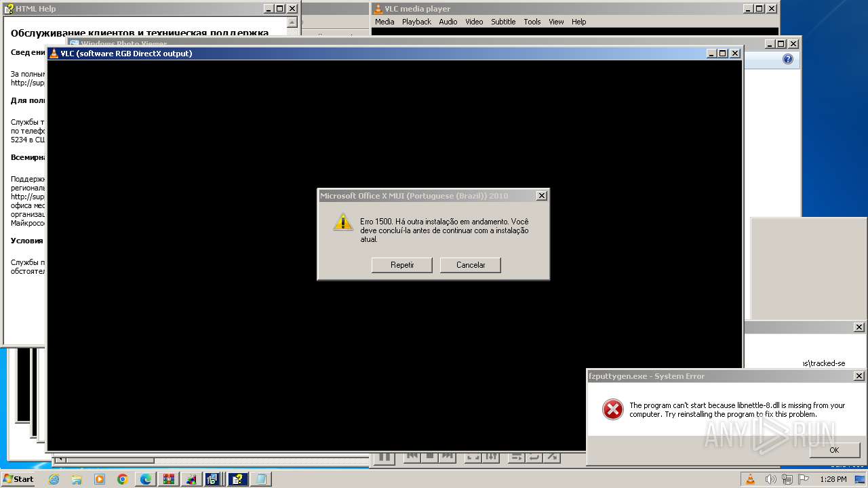Maximize the VLC DirectX output window

[x=722, y=54]
